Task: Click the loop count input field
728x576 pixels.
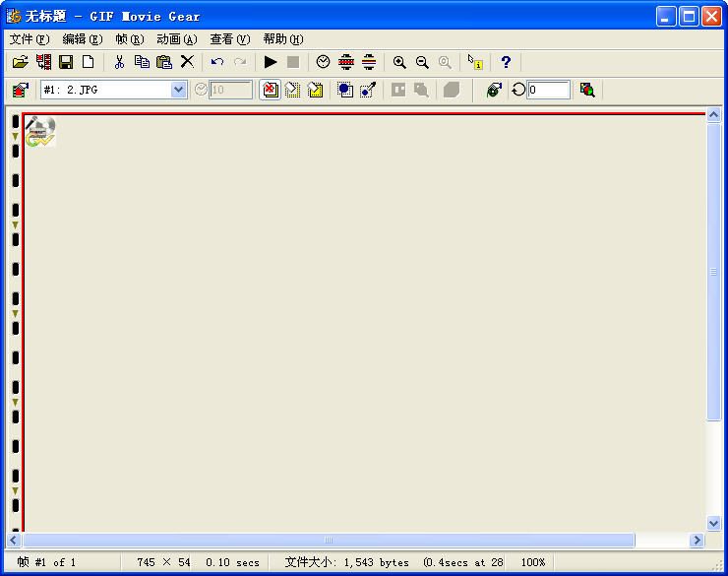Action: 548,90
